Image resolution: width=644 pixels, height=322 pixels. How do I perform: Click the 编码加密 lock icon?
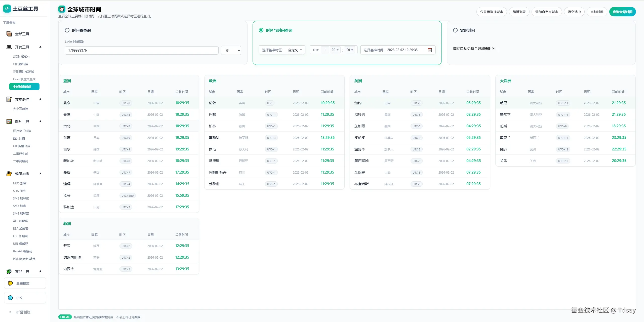[x=9, y=174]
